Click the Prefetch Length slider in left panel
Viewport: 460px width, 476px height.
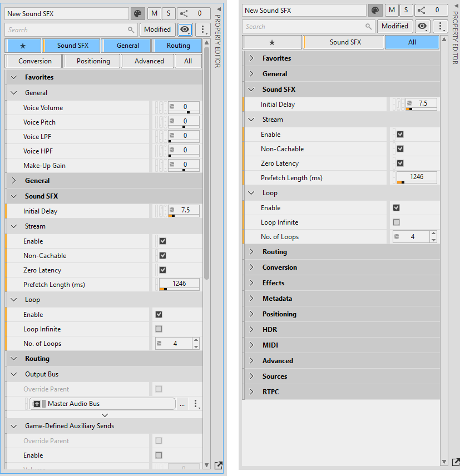coord(179,289)
